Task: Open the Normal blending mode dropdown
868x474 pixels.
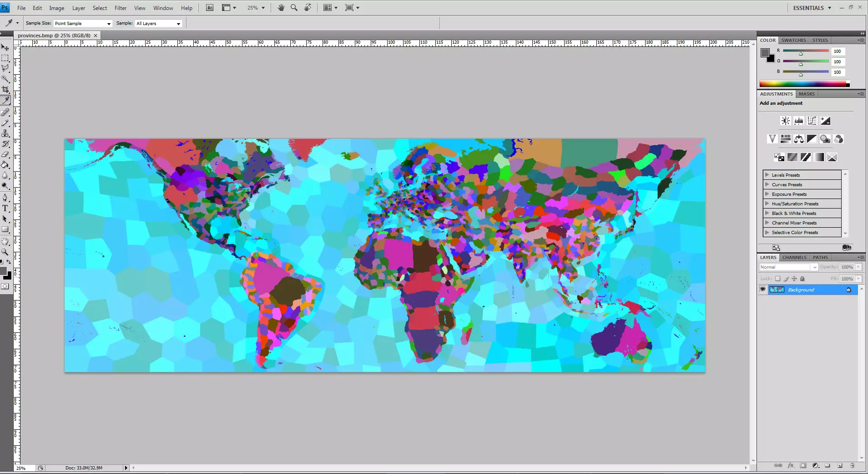Action: click(788, 267)
